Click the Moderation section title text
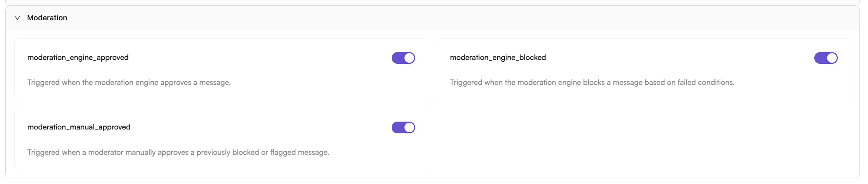The image size is (868, 184). (47, 18)
